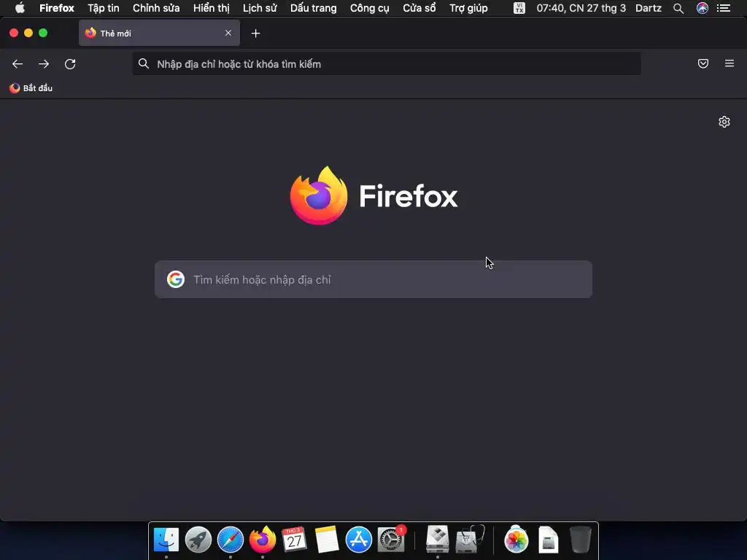Open the Pocket save icon
The height and width of the screenshot is (560, 747).
(703, 63)
